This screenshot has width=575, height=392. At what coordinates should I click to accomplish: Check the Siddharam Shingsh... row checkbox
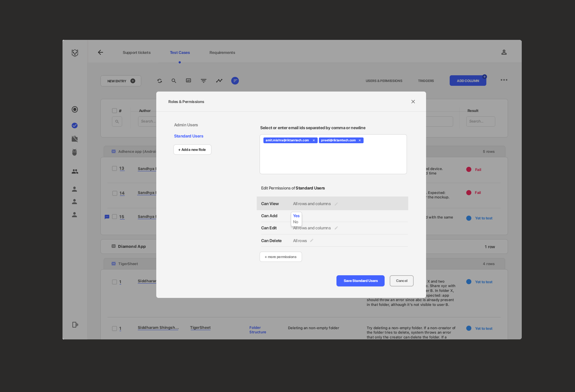pyautogui.click(x=114, y=329)
